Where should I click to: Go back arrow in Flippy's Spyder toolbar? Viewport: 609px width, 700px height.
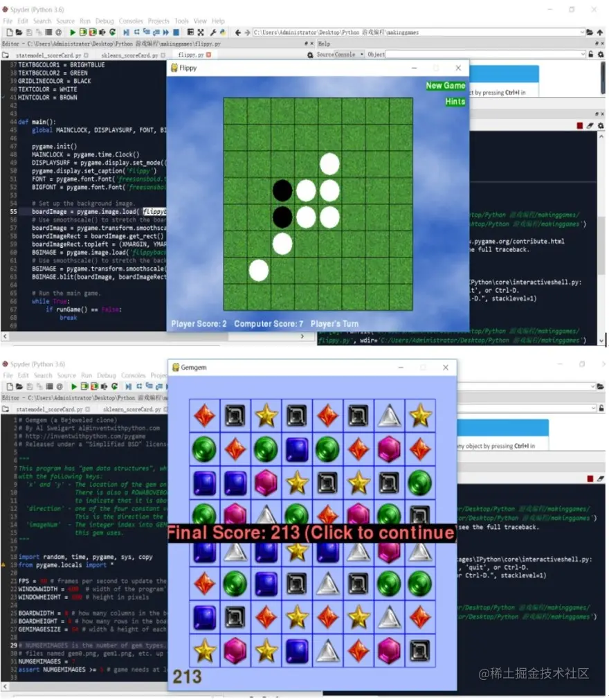point(238,32)
